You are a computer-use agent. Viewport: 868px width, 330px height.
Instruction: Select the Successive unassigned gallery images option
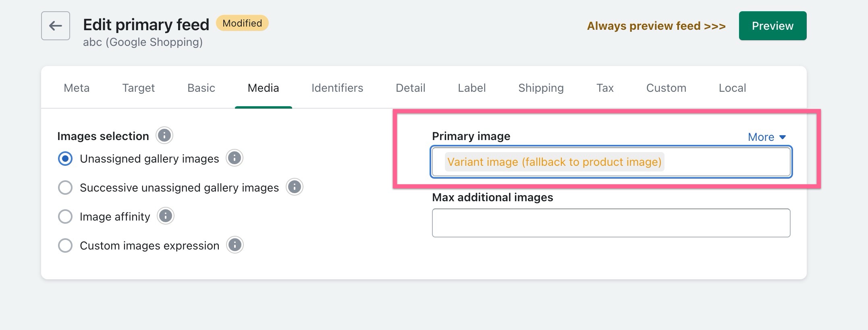tap(65, 187)
